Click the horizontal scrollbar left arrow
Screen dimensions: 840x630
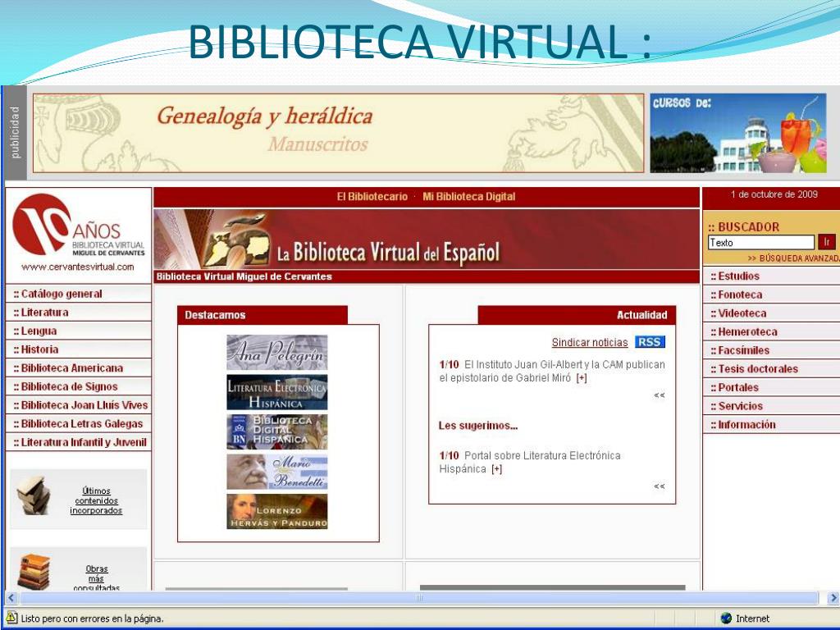tap(11, 598)
